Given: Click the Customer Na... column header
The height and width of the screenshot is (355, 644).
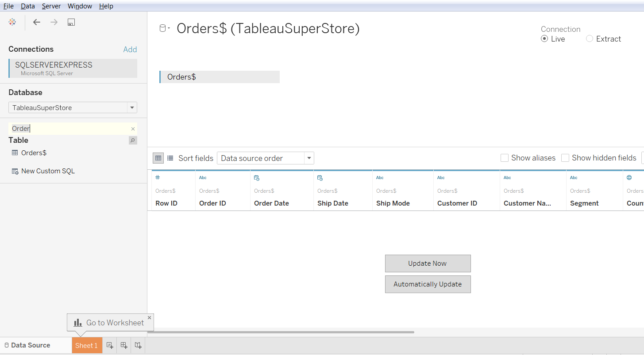Looking at the screenshot, I should [528, 203].
